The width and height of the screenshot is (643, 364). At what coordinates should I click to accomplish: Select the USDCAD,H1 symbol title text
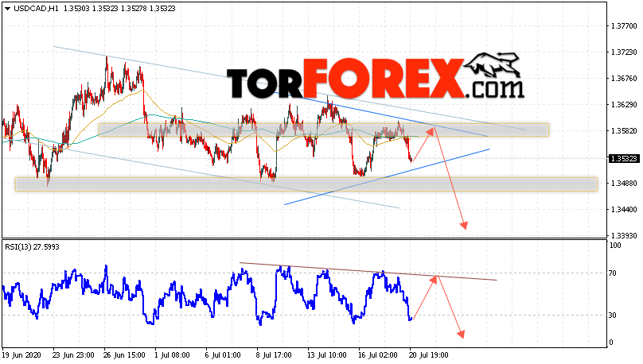37,8
